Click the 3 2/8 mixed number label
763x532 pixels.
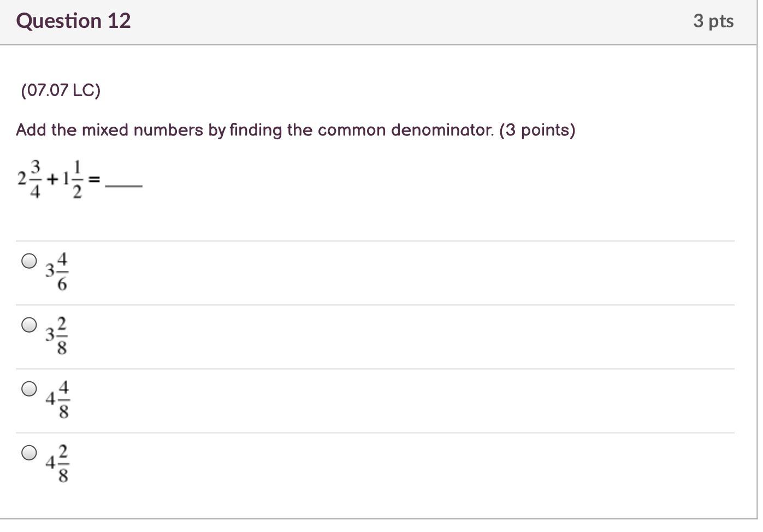[57, 335]
